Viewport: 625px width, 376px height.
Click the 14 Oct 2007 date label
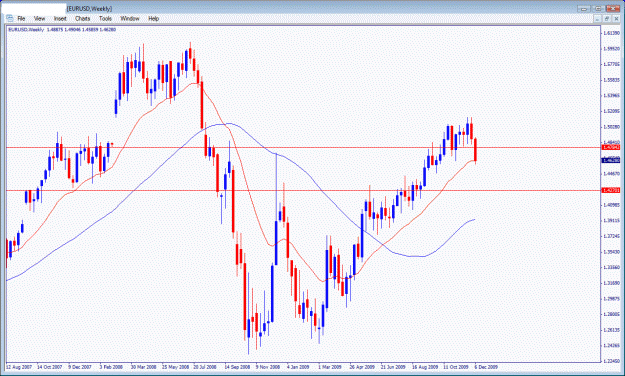[x=49, y=367]
